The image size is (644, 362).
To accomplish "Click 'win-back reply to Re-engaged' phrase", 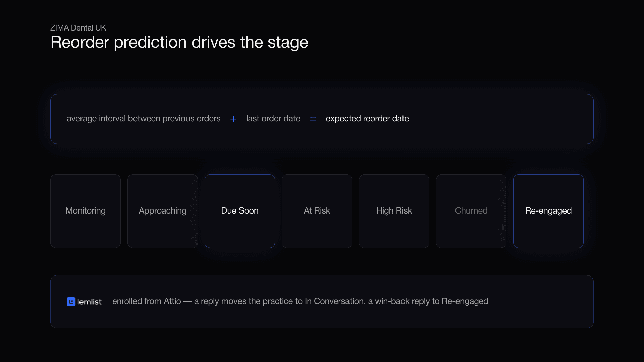I will click(x=431, y=301).
